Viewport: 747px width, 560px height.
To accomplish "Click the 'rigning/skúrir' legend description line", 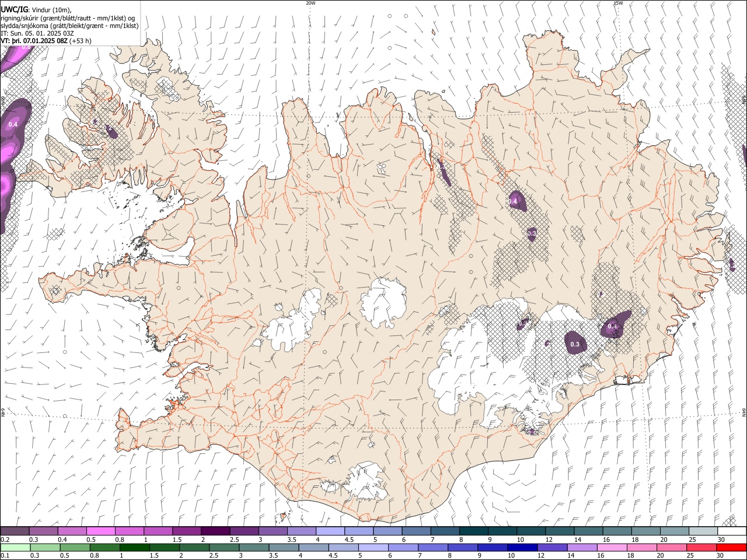I will point(68,19).
